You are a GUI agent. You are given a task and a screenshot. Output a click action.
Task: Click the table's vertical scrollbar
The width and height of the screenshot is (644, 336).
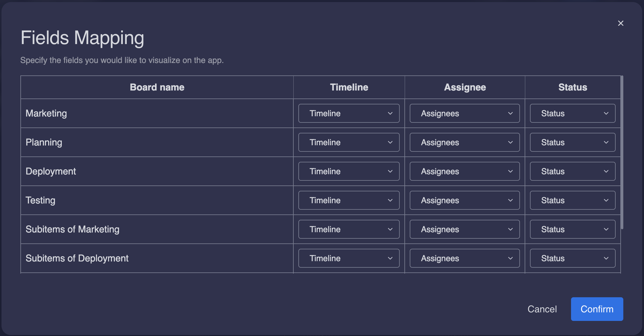click(x=622, y=152)
